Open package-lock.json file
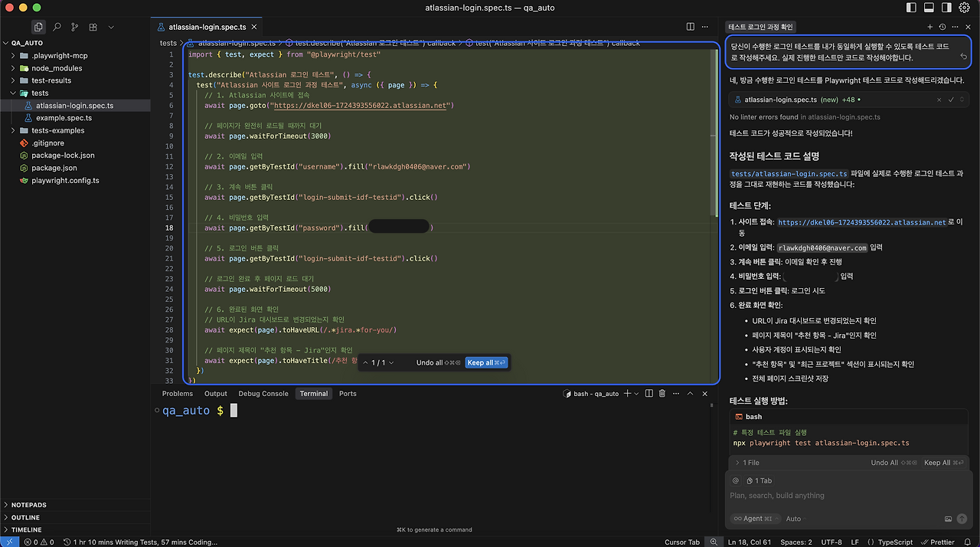This screenshot has width=980, height=547. 75,155
